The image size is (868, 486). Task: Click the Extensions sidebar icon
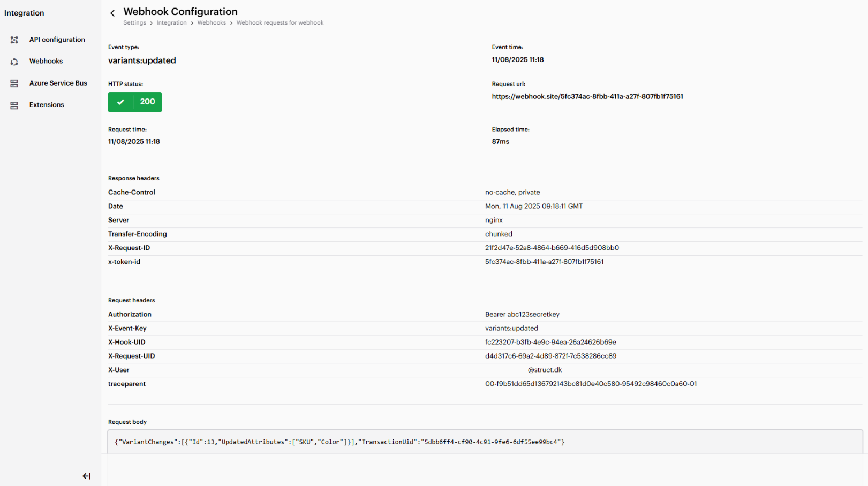tap(14, 105)
